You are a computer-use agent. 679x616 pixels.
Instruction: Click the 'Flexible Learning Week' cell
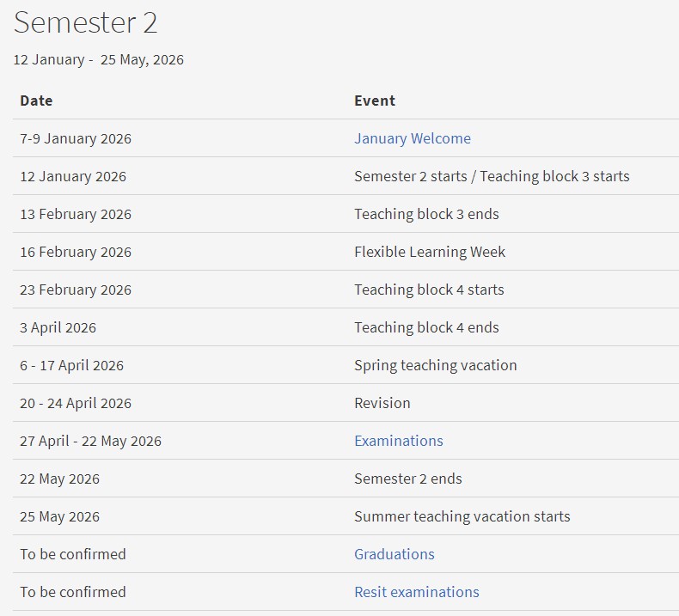click(x=430, y=252)
